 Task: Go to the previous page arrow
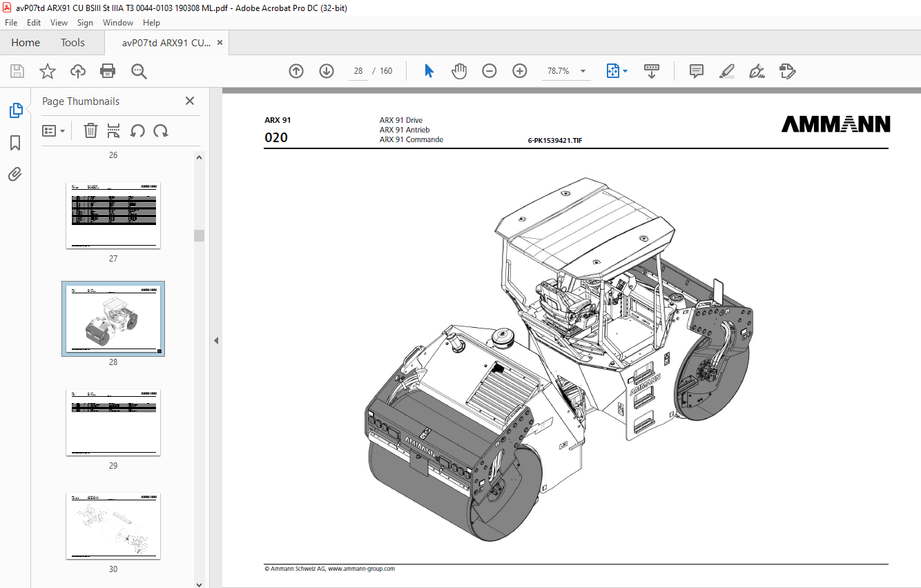(296, 71)
